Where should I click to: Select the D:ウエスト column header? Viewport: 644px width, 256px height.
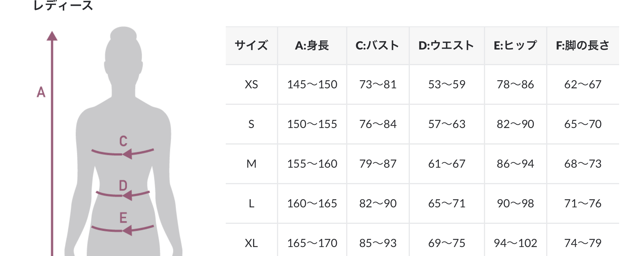tap(446, 45)
